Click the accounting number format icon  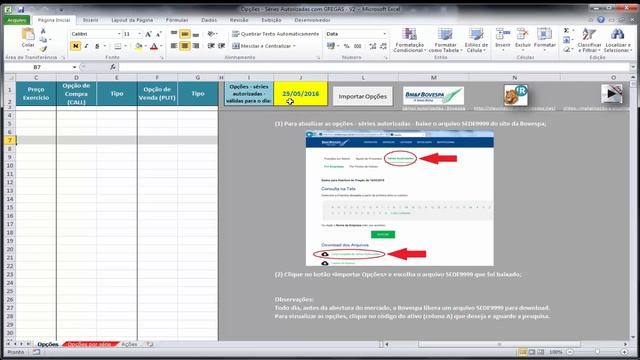point(331,46)
